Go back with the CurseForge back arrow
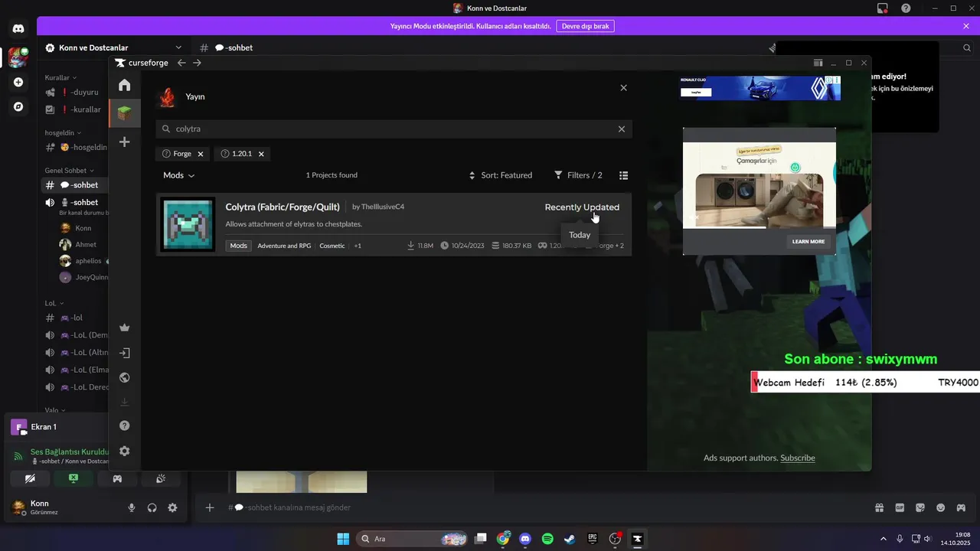This screenshot has width=980, height=551. tap(181, 63)
